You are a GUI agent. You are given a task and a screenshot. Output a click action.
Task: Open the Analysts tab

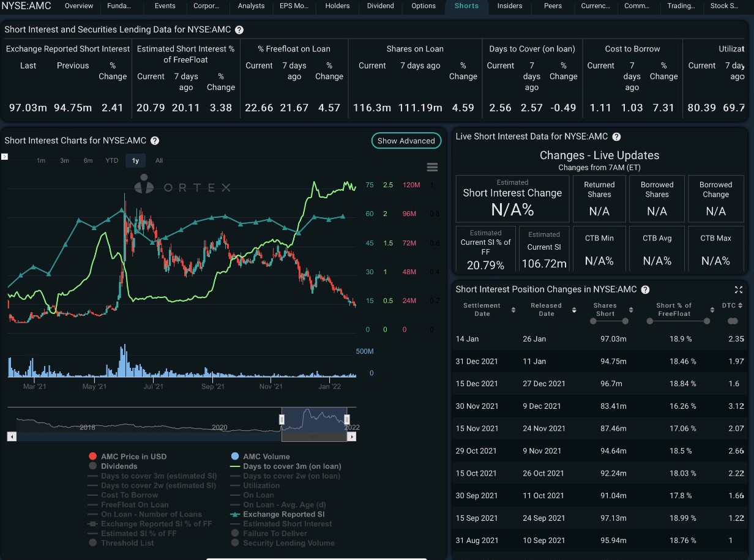pos(252,6)
